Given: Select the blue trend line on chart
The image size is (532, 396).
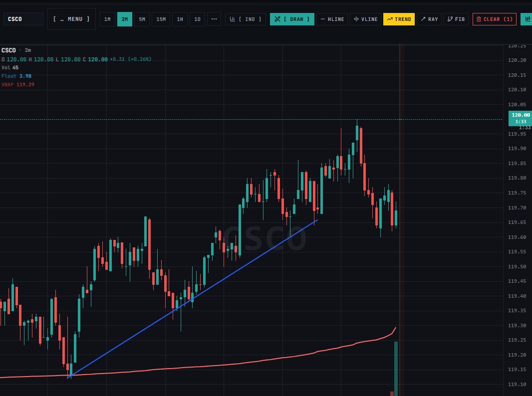Looking at the screenshot, I should [194, 298].
